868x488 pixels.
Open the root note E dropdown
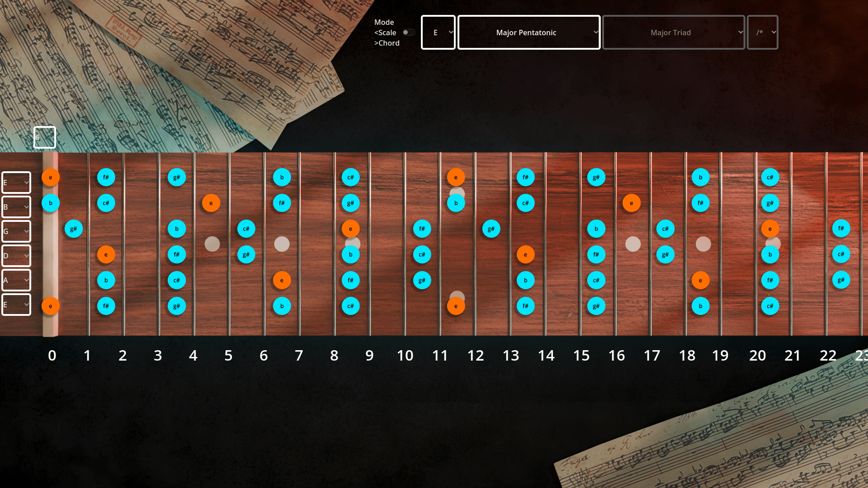click(438, 33)
